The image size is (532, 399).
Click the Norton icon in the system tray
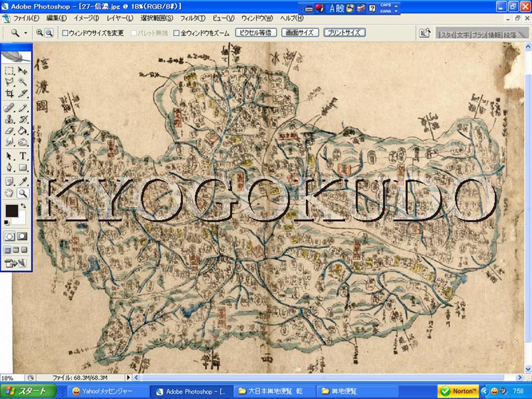click(458, 391)
